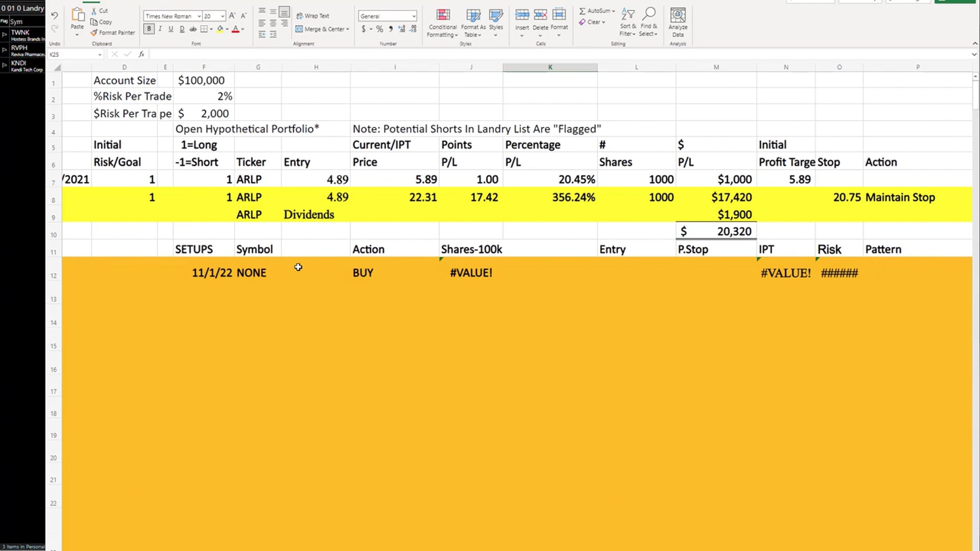Open the Format As Table gallery
The height and width of the screenshot is (551, 980).
(473, 23)
